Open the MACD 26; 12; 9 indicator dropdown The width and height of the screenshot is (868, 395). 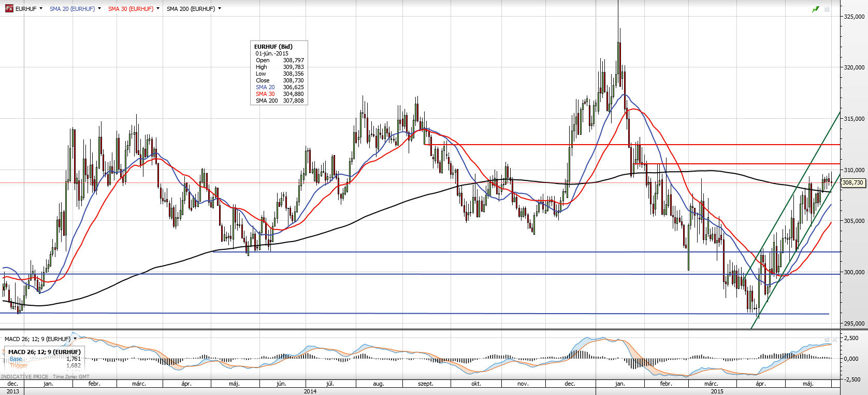(x=75, y=339)
